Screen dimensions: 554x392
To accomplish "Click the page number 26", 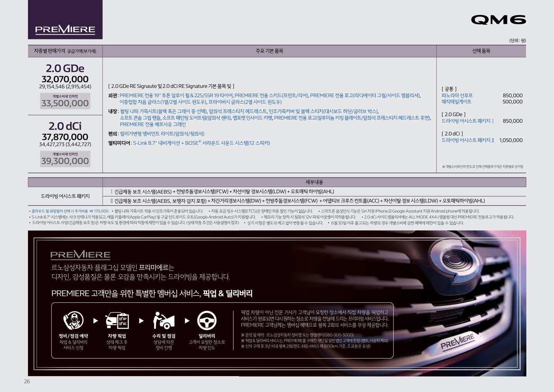I will coord(27,381).
